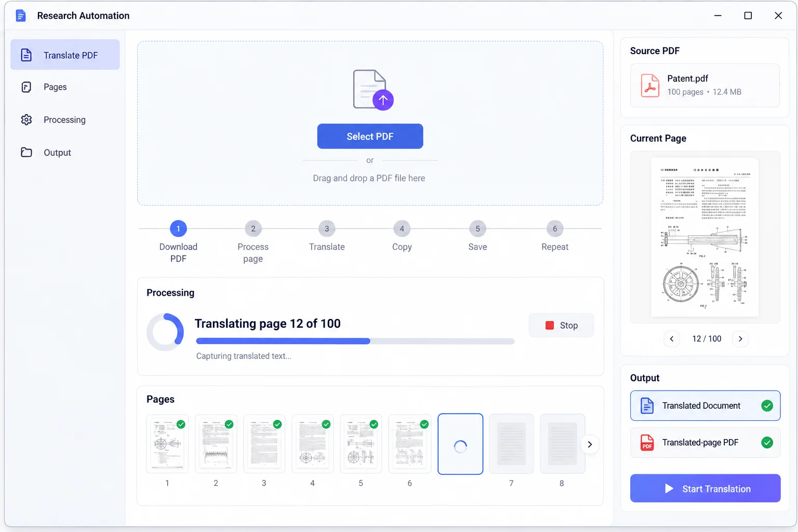The image size is (798, 532).
Task: Click the Current Page preview image
Action: (705, 237)
